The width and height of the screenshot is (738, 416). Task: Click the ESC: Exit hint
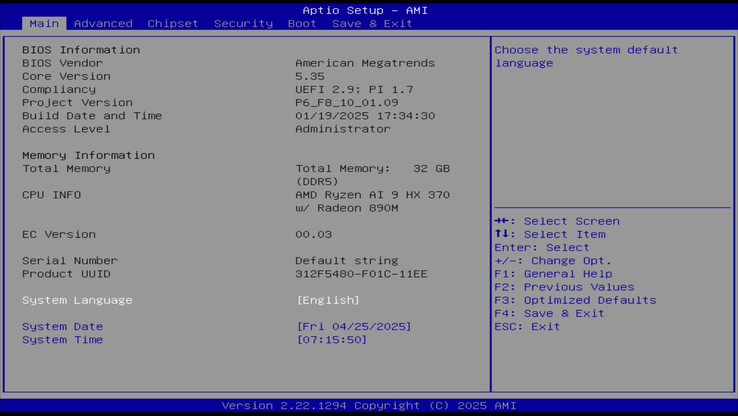pos(527,327)
